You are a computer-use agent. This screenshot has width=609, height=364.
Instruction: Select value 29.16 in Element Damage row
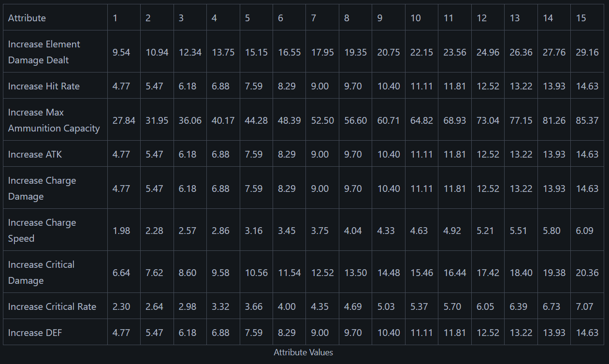(587, 52)
